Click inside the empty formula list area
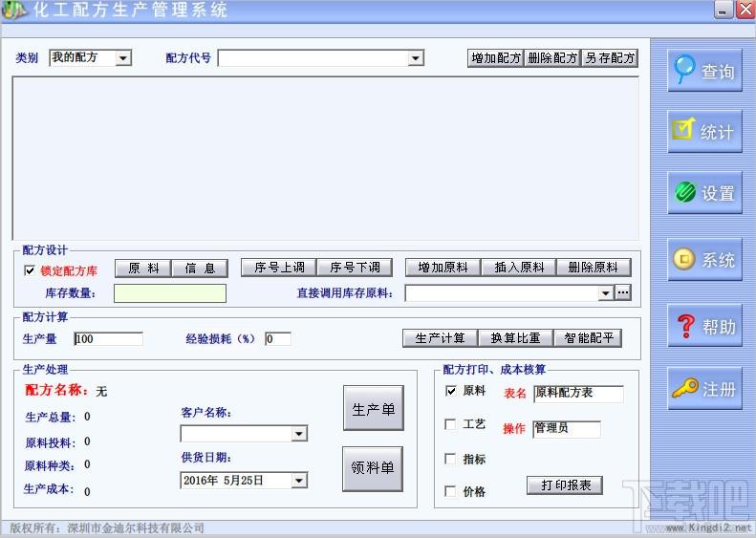 (x=326, y=158)
